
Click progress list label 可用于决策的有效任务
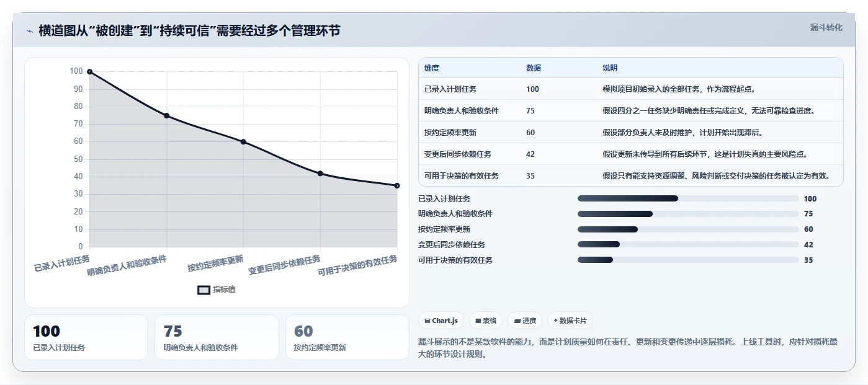pyautogui.click(x=455, y=260)
